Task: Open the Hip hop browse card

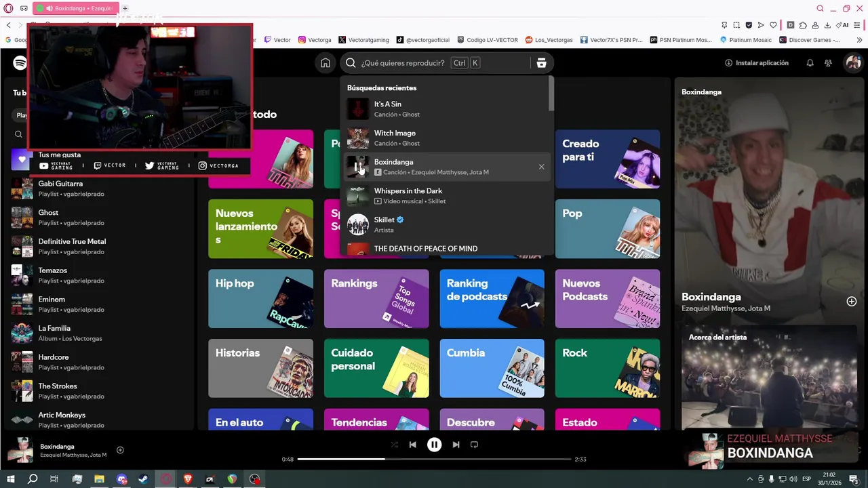Action: click(260, 298)
